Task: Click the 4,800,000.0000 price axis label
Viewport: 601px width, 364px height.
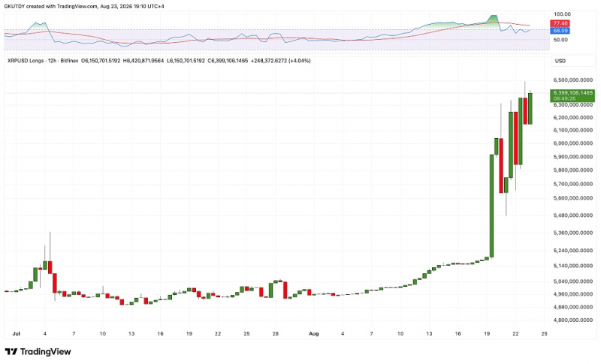Action: click(x=573, y=320)
